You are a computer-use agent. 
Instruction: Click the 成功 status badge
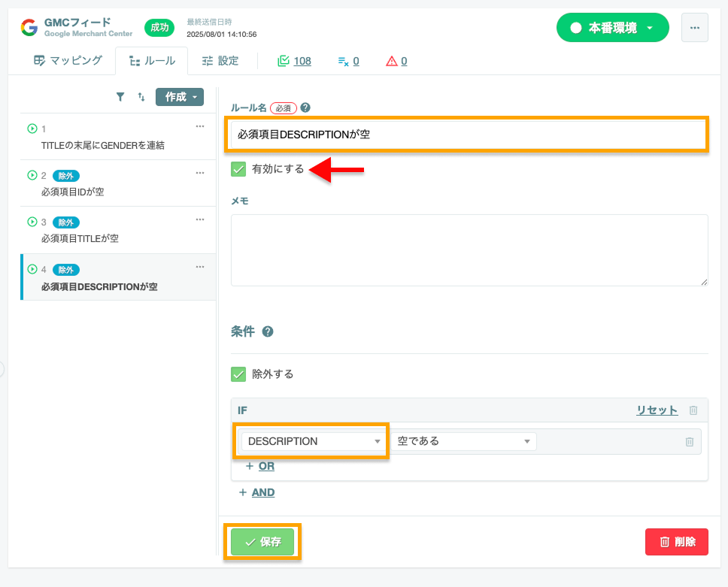tap(159, 28)
